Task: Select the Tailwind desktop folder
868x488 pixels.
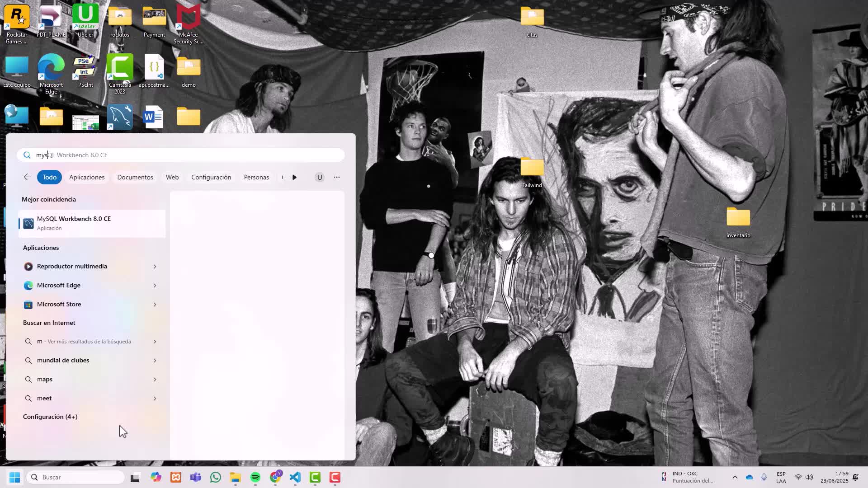Action: tap(532, 172)
